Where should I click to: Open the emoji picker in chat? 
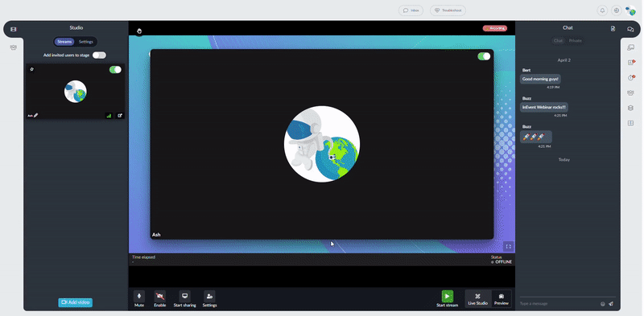pyautogui.click(x=602, y=304)
